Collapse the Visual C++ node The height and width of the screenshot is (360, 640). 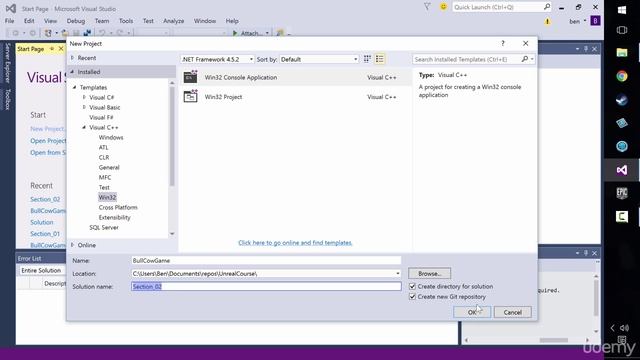click(x=84, y=127)
